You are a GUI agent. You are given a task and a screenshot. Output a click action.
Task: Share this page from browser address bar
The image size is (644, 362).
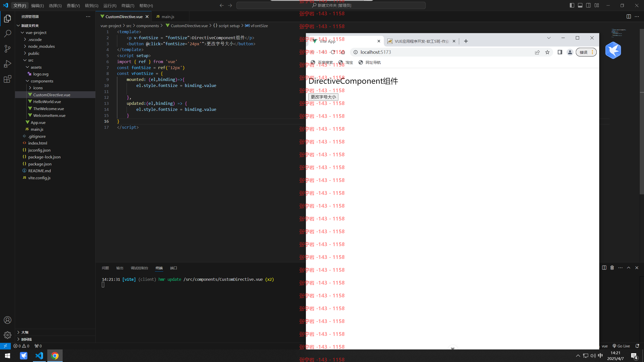click(537, 52)
